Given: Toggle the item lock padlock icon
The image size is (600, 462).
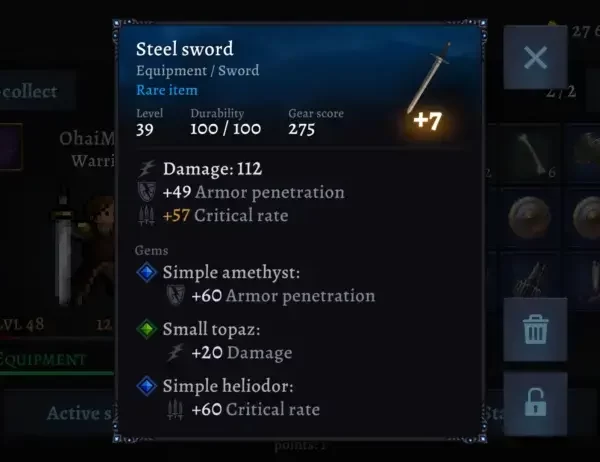Looking at the screenshot, I should [535, 403].
